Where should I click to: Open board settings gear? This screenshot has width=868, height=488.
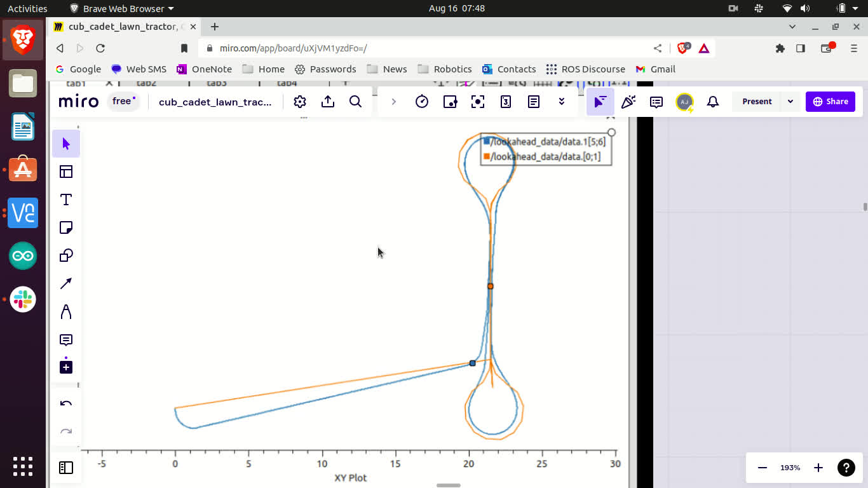pyautogui.click(x=300, y=102)
